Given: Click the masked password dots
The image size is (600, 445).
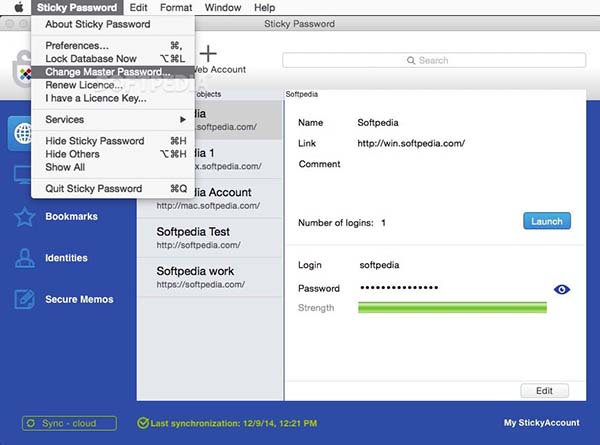Looking at the screenshot, I should click(x=399, y=287).
